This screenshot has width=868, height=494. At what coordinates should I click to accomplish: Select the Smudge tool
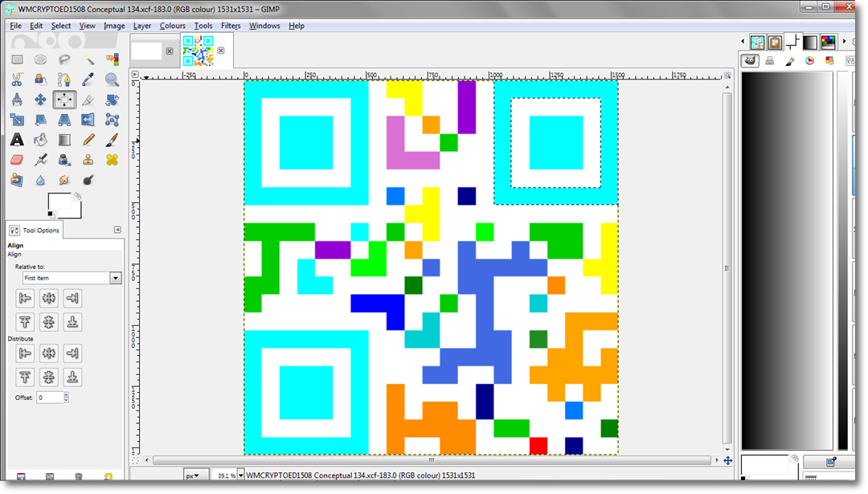[64, 180]
